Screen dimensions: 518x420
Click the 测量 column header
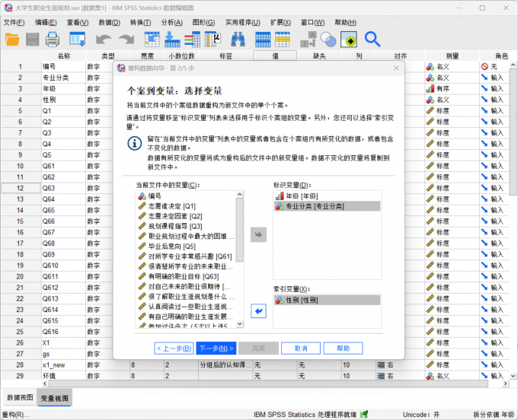[452, 56]
